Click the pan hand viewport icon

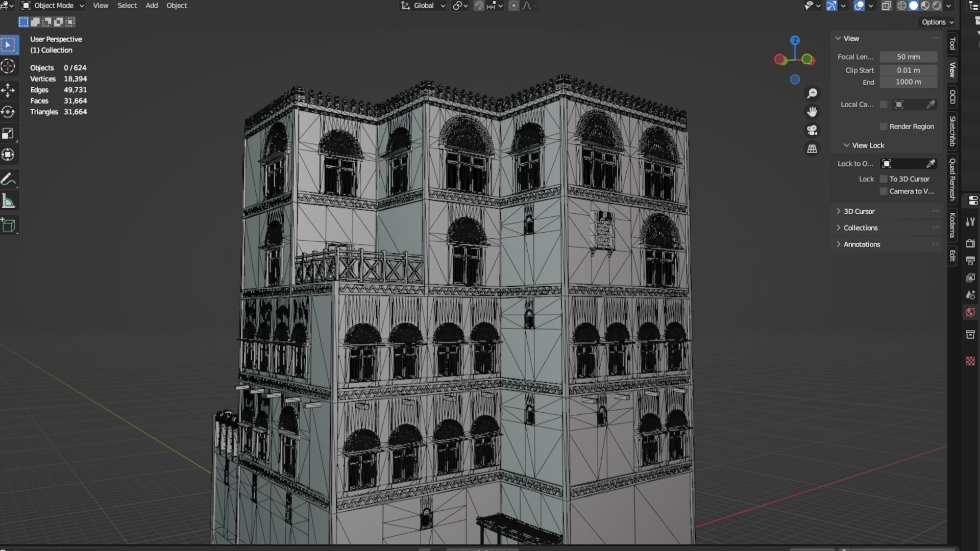(x=812, y=112)
